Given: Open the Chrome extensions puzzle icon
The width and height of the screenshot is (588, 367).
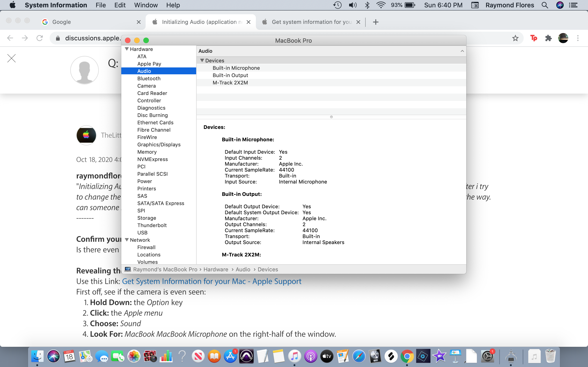Looking at the screenshot, I should tap(548, 38).
